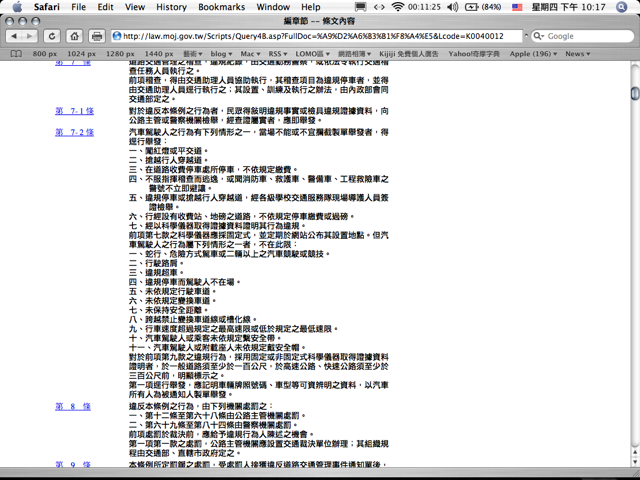Screen dimensions: 640x480
Task: Click text line 二、行駛路肩
Action: [x=156, y=263]
